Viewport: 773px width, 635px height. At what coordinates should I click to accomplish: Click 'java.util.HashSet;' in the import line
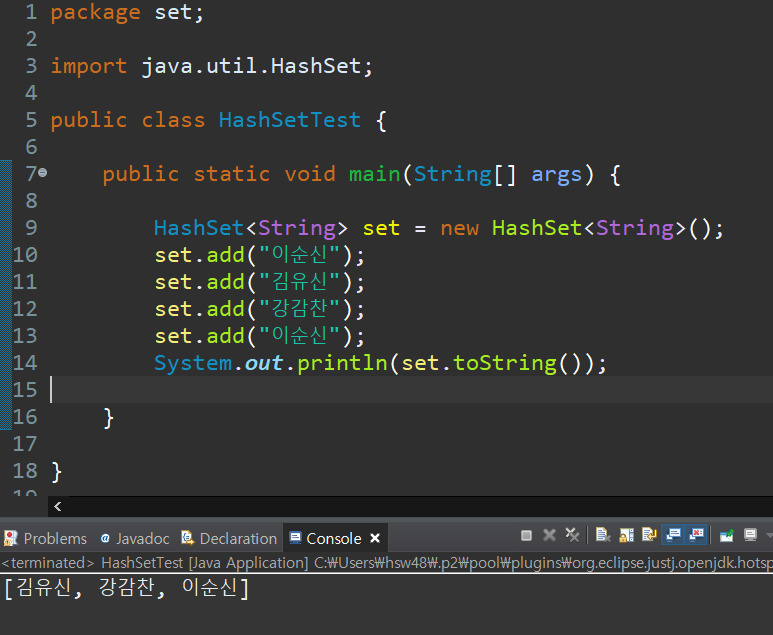click(x=257, y=66)
